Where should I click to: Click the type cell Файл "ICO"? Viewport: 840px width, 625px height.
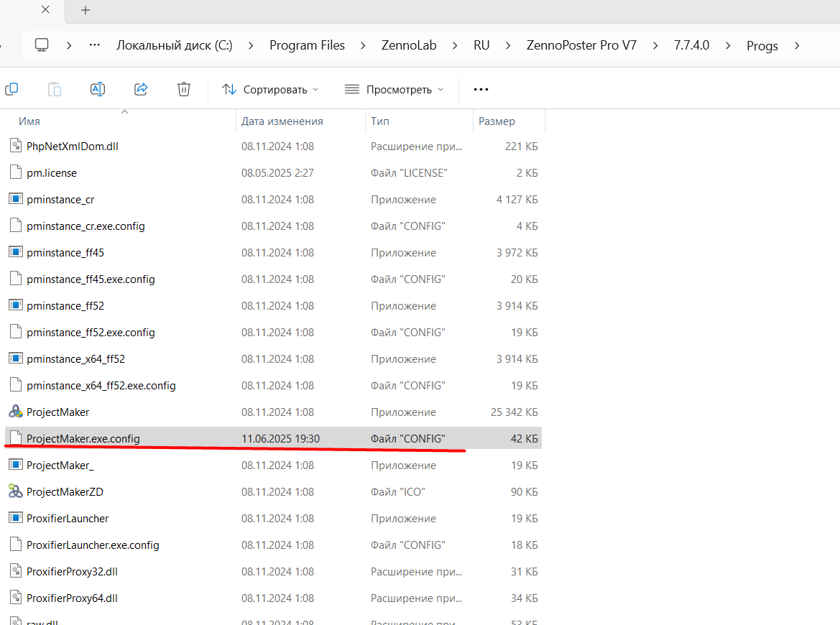[x=398, y=491]
